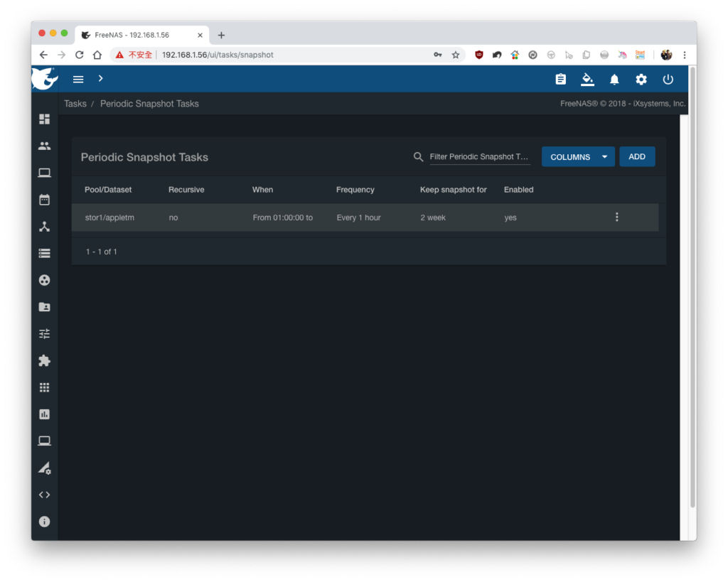Viewport: 728px width, 582px height.
Task: Open the System laptop icon below Accounts
Action: (45, 173)
